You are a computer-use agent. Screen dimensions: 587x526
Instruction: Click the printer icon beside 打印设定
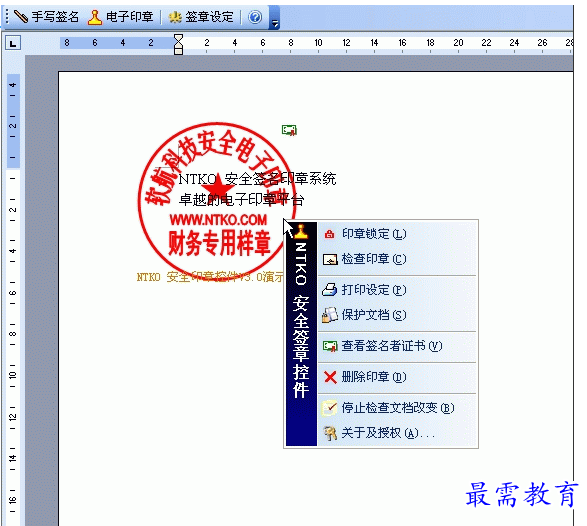pyautogui.click(x=330, y=289)
